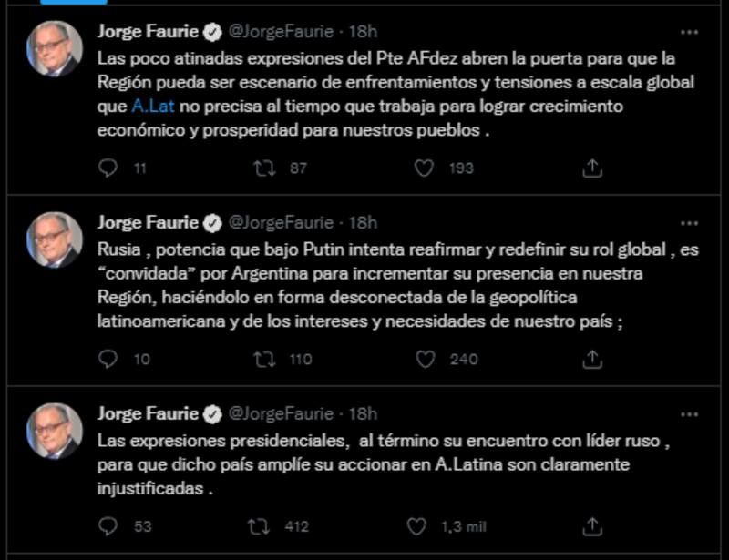This screenshot has height=560, width=729.
Task: Share the tweet about expresiones presidenciales
Action: 592,526
